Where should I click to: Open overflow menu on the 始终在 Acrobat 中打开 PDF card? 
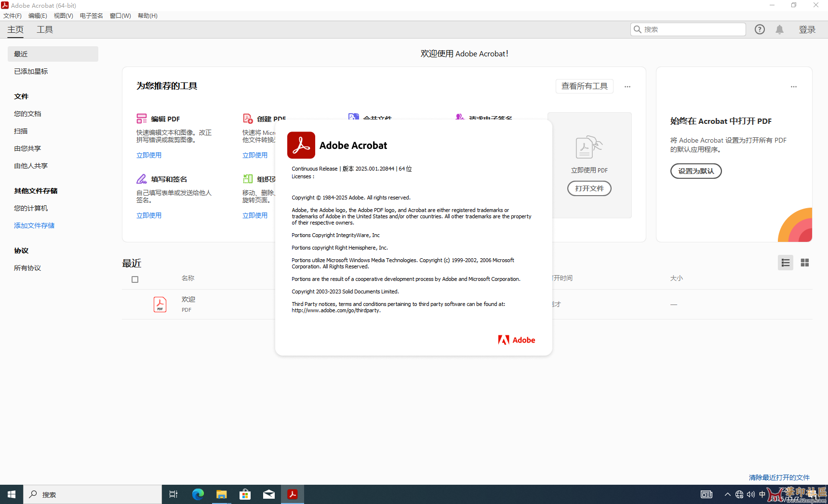click(x=794, y=86)
